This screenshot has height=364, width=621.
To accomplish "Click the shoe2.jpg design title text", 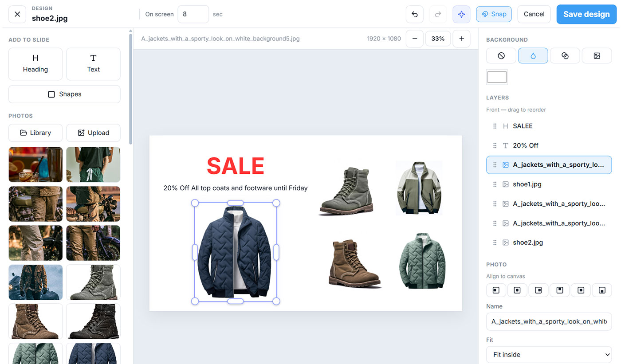I will pos(50,19).
